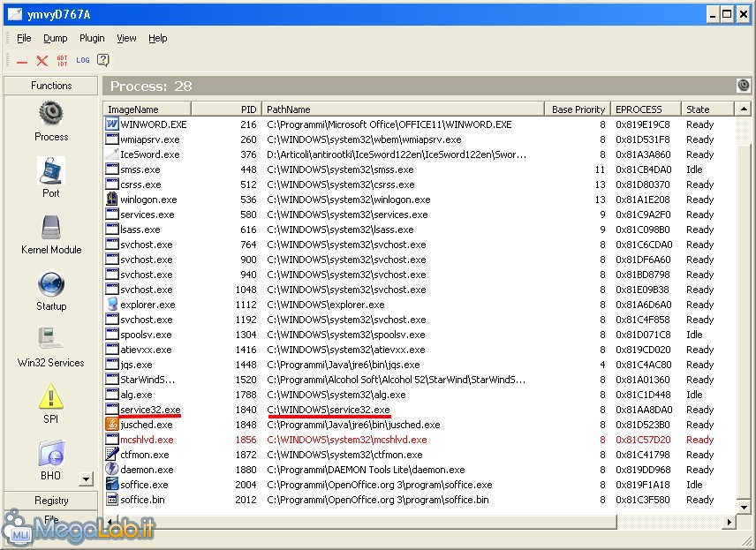
Task: Open the Plugin menu
Action: coord(92,39)
